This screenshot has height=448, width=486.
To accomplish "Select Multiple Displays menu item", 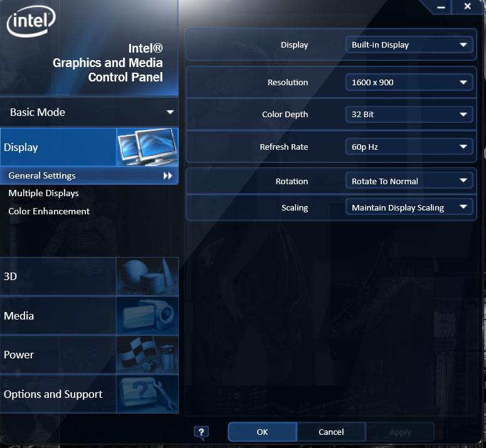I will click(43, 194).
